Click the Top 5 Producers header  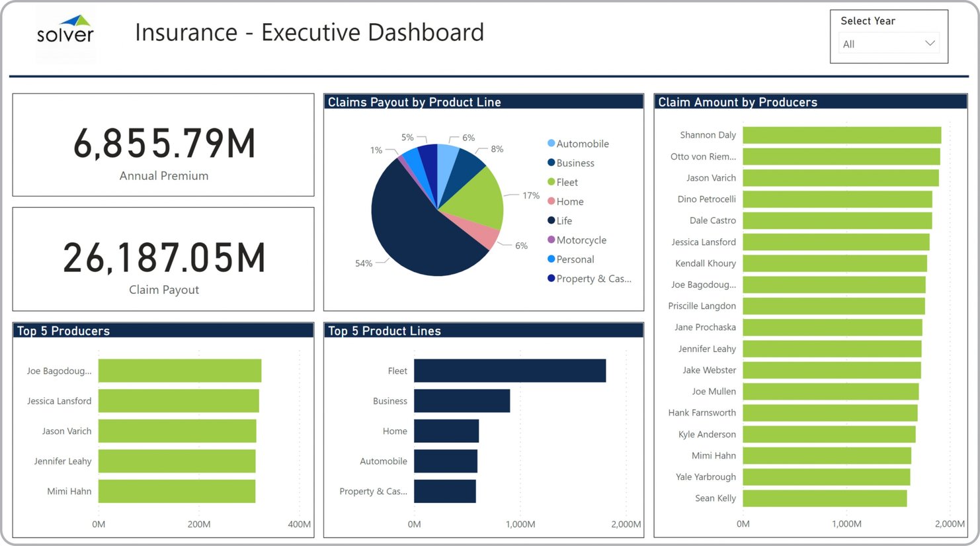click(63, 331)
